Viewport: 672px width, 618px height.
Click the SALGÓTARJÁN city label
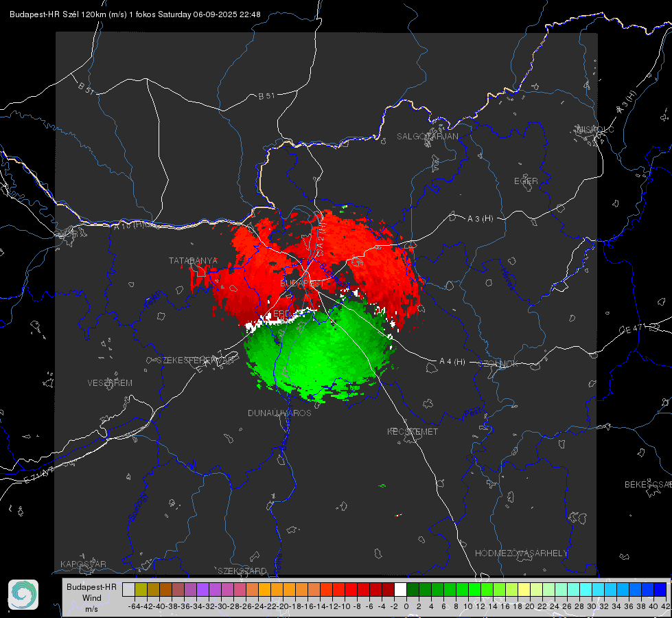(x=427, y=137)
